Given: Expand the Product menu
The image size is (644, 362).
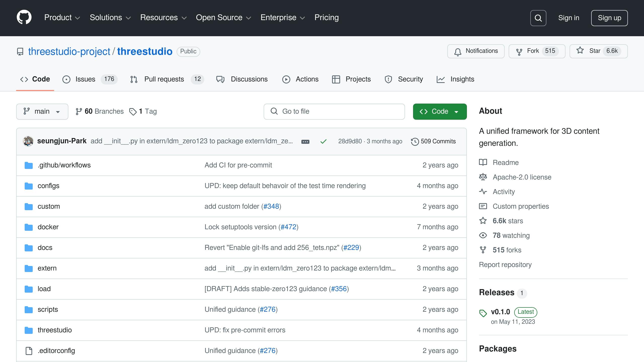Looking at the screenshot, I should pos(62,18).
